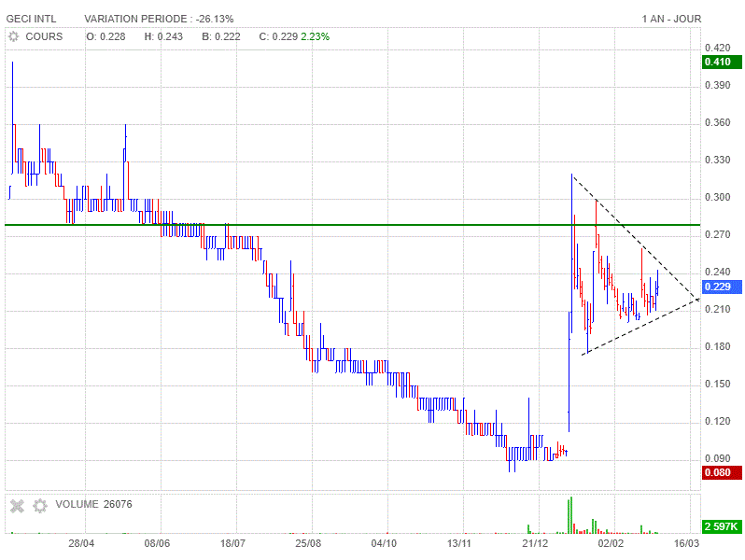The height and width of the screenshot is (560, 745).
Task: Remove the VOLUME indicator with the X icon
Action: coord(17,506)
